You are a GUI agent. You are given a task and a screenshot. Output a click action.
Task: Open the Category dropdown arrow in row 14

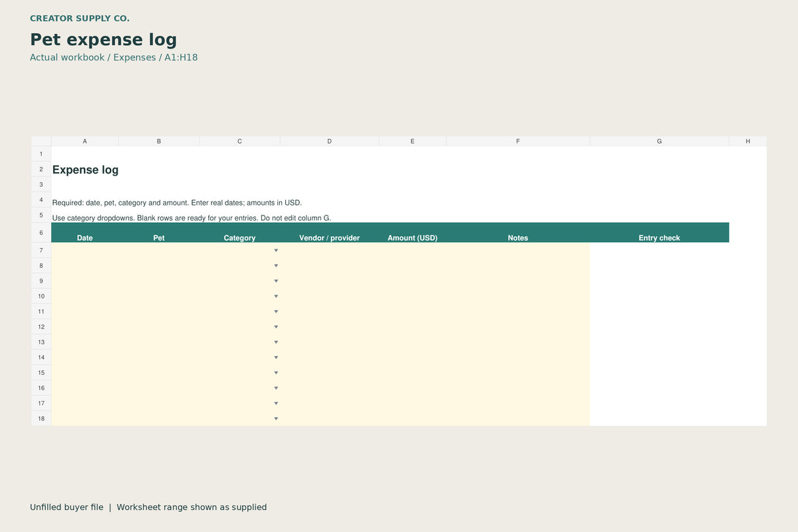[276, 358]
